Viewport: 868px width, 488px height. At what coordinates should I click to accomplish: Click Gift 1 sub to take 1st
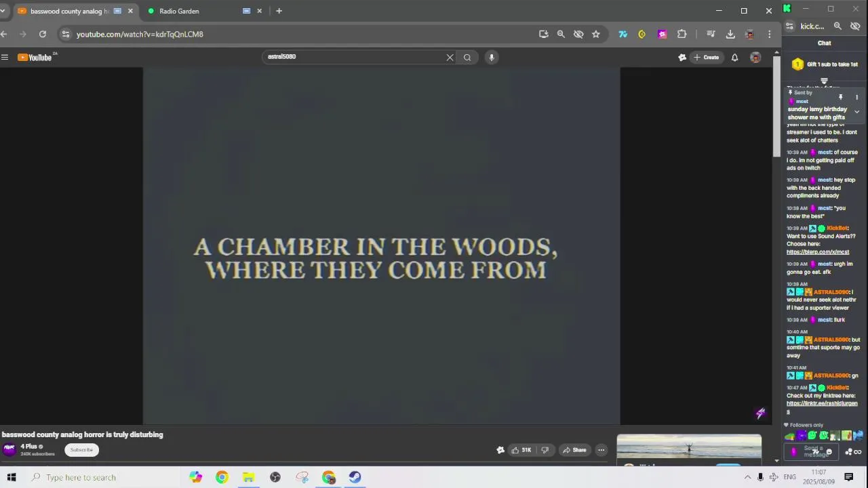point(825,64)
